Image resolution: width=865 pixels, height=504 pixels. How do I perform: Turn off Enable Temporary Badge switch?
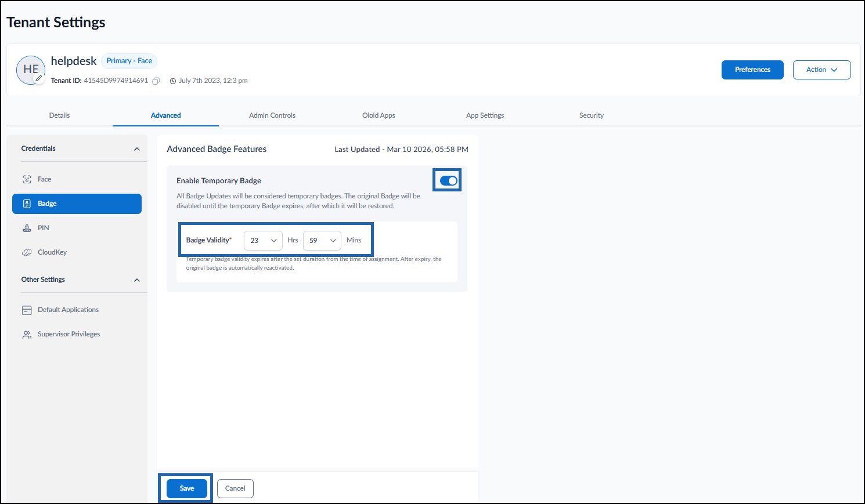448,181
